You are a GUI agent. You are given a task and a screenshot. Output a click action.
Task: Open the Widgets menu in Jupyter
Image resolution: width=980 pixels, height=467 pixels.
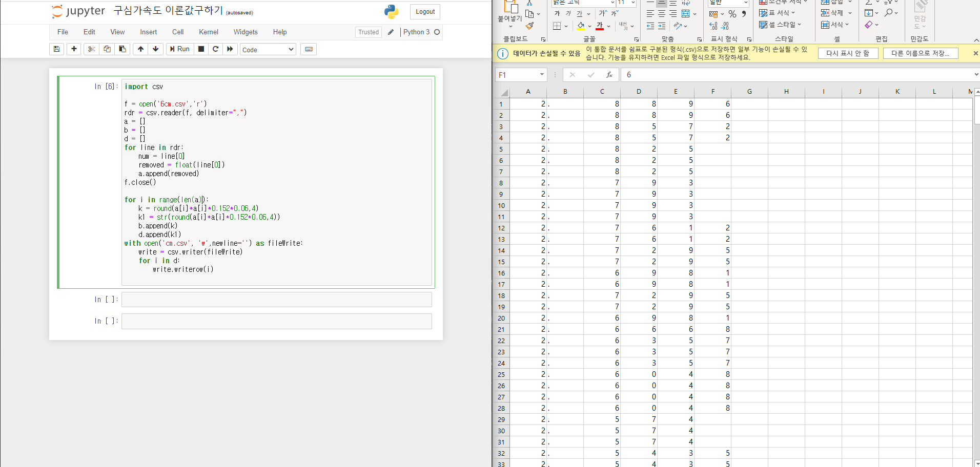(x=246, y=32)
